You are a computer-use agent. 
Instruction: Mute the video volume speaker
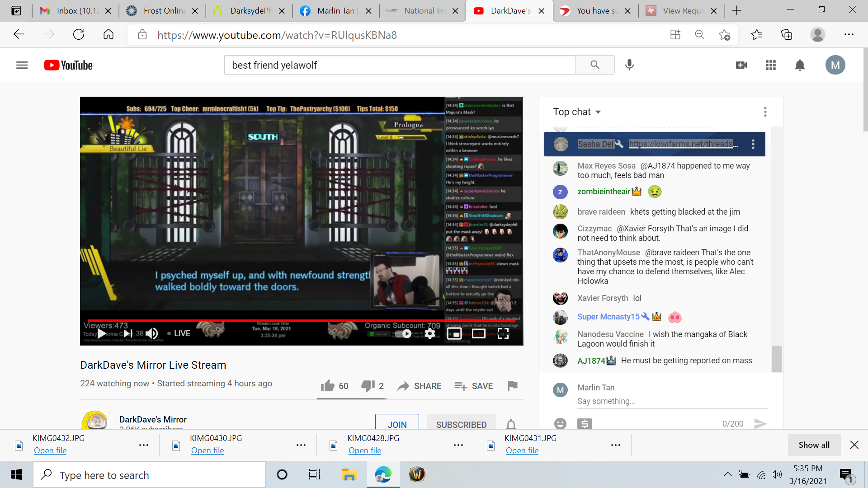point(151,333)
